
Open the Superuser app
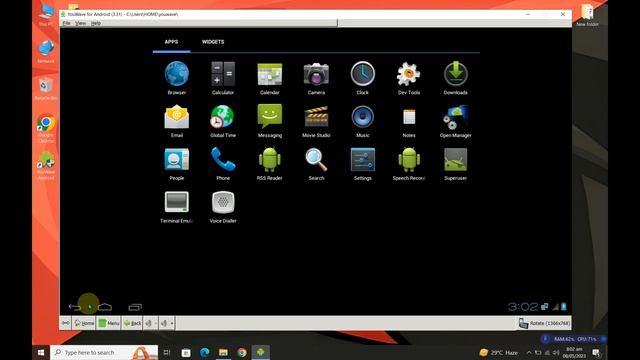(456, 164)
